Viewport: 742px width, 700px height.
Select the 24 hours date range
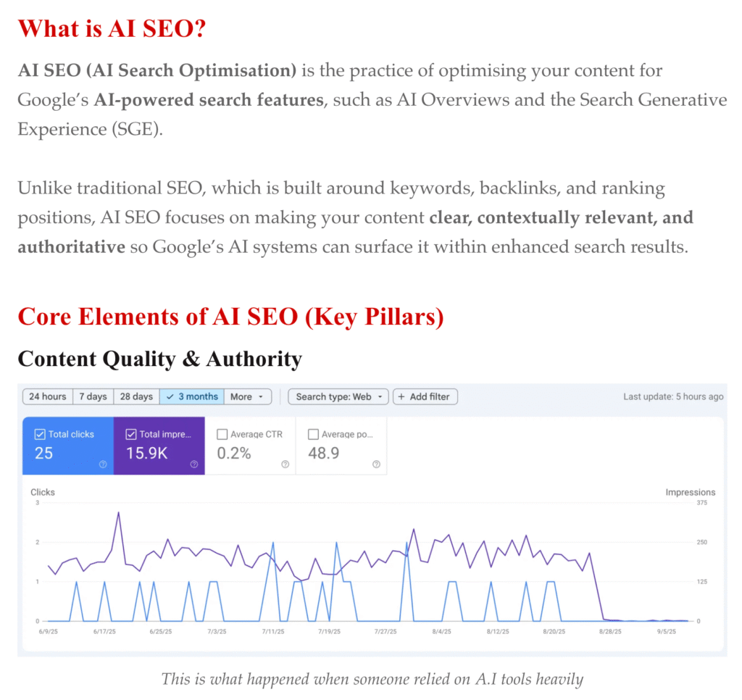tap(48, 397)
